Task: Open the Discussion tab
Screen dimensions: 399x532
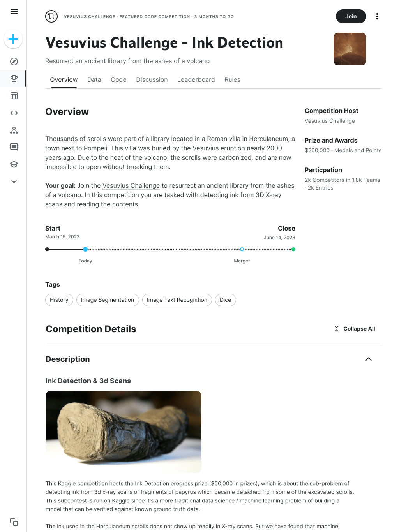Action: 152,79
